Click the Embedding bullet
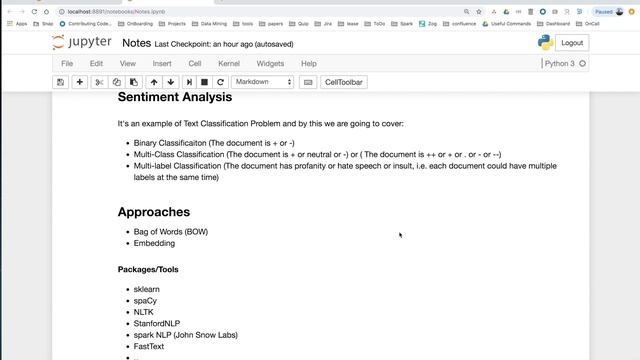The height and width of the screenshot is (360, 640). [x=154, y=243]
